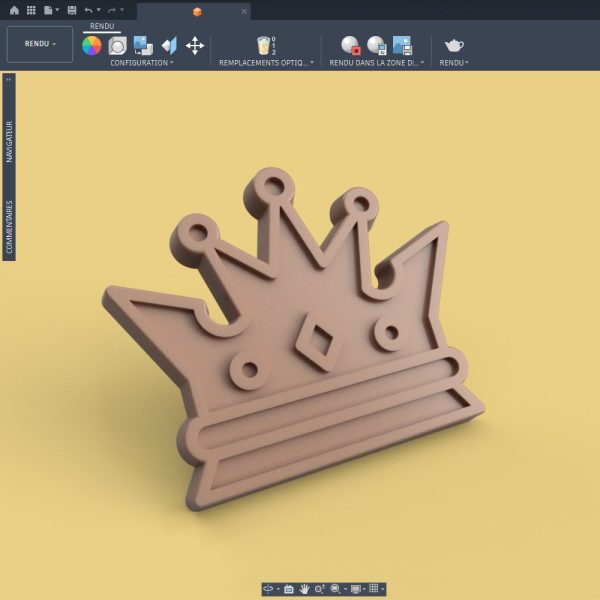Expand RENDU DANS LA ZONE menu

tap(377, 63)
